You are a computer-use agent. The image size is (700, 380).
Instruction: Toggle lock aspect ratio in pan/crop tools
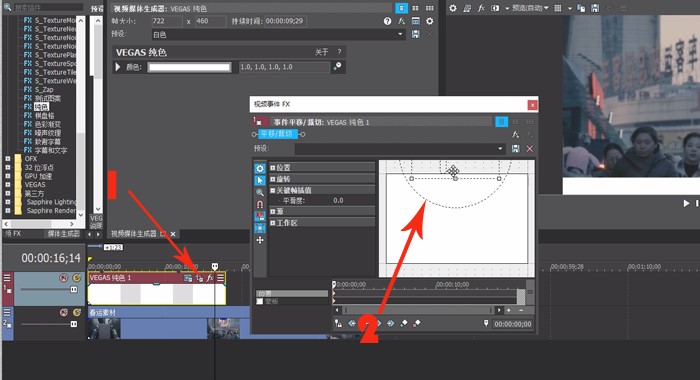click(x=260, y=216)
